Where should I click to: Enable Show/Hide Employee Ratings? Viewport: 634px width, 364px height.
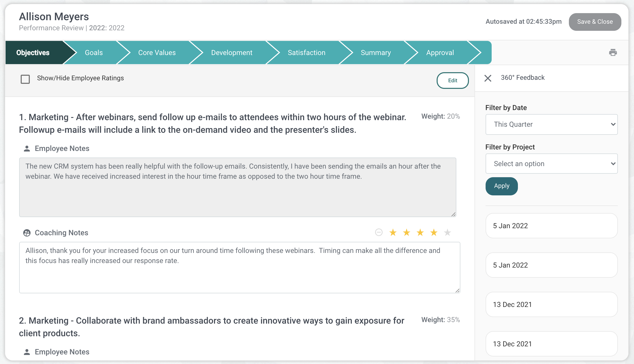25,79
